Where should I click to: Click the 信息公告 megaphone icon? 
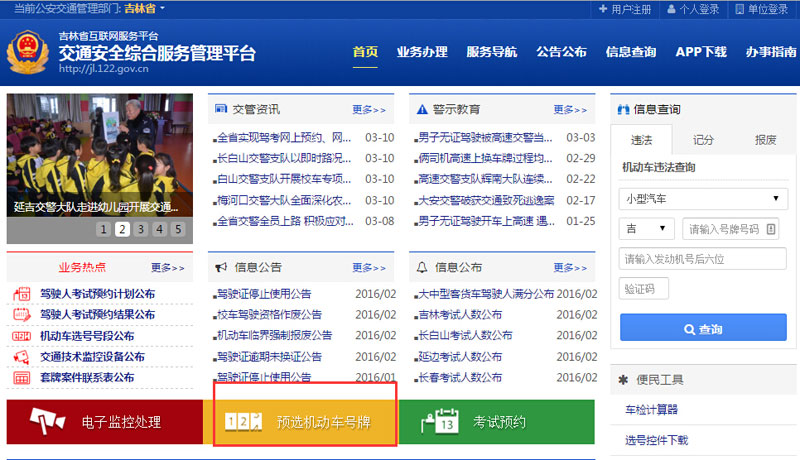(221, 267)
